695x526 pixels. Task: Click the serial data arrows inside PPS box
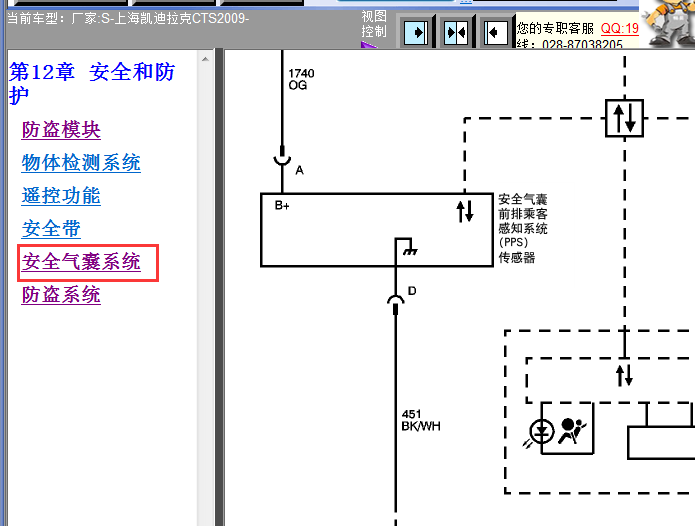tap(465, 211)
